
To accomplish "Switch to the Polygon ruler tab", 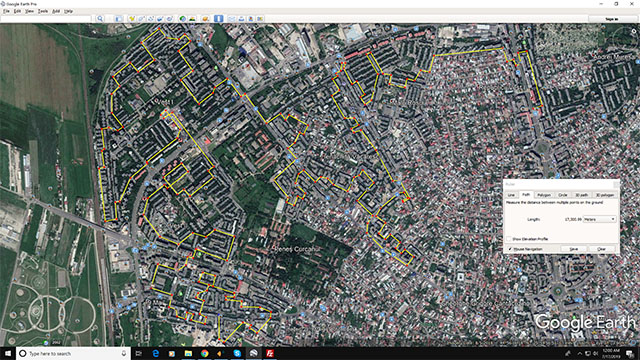I will 544,195.
